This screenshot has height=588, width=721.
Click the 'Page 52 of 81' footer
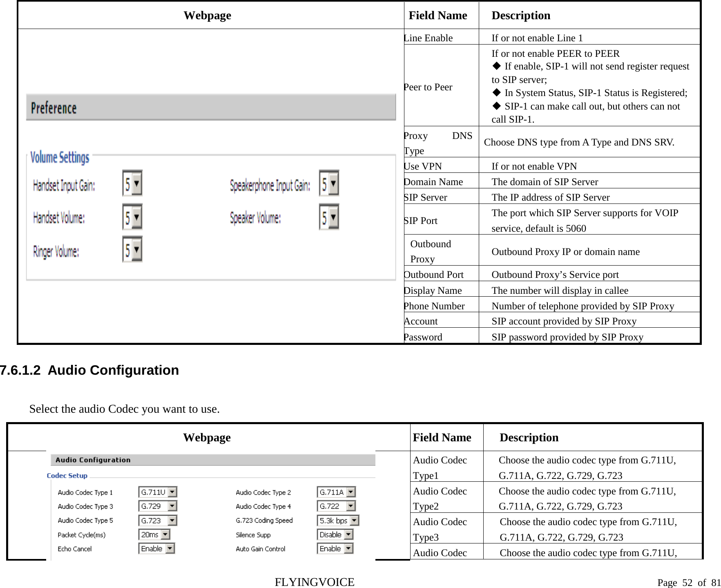pyautogui.click(x=689, y=582)
